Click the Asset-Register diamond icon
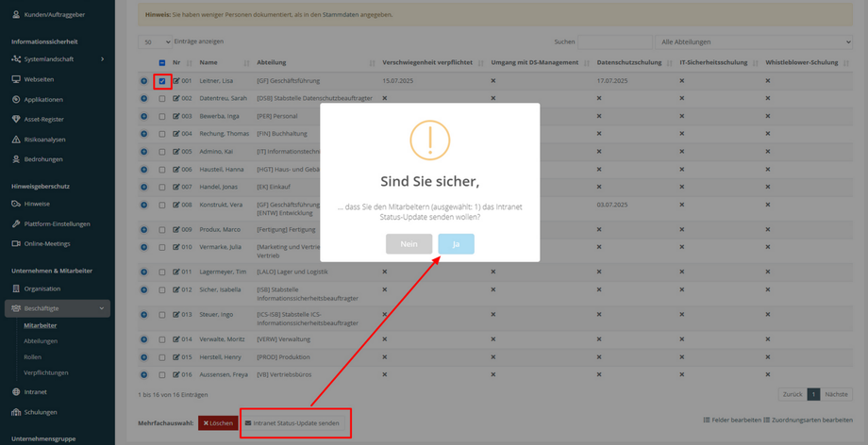This screenshot has width=868, height=445. pos(16,119)
